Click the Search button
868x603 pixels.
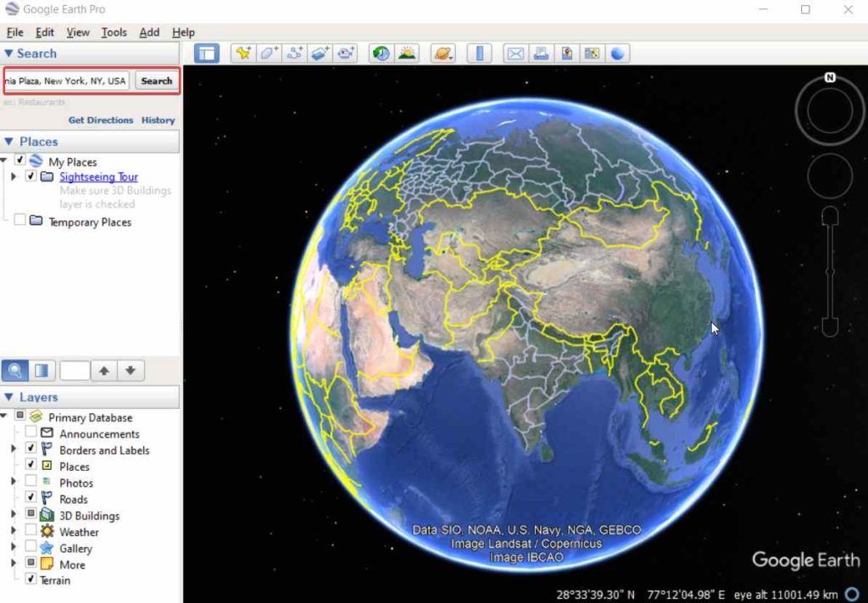(157, 81)
